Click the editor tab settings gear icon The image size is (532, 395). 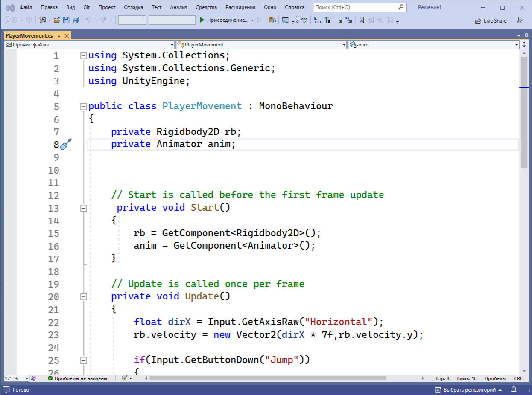pos(526,35)
